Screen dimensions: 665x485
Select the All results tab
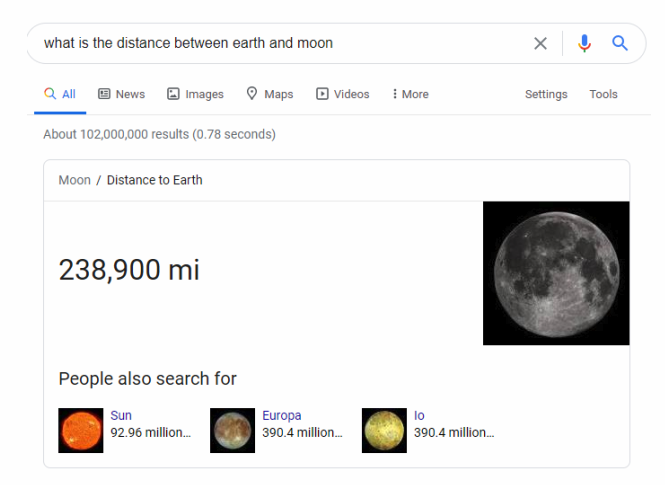coord(60,94)
